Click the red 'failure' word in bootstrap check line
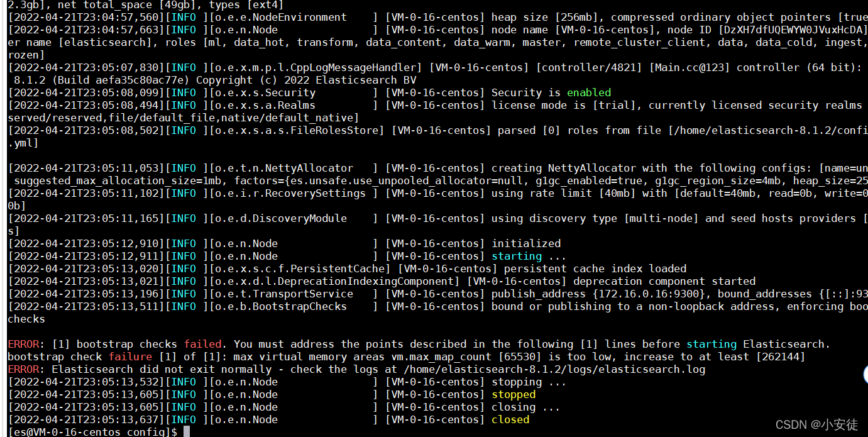 (130, 357)
